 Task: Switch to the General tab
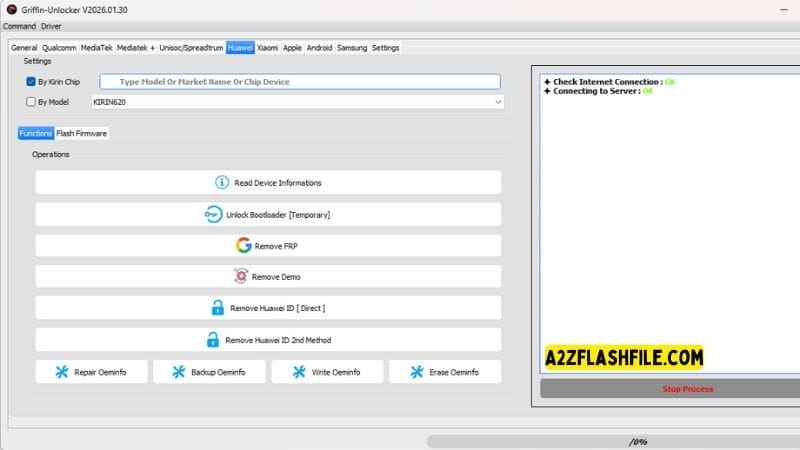(24, 47)
